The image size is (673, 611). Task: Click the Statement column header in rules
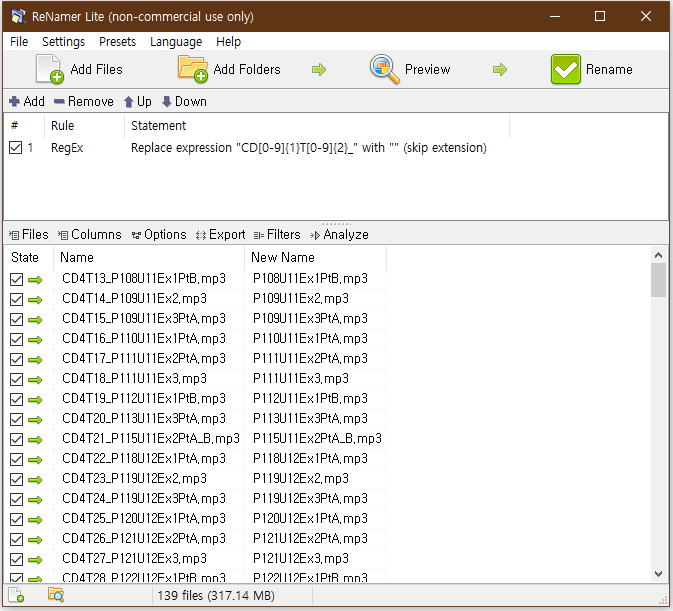pos(317,126)
